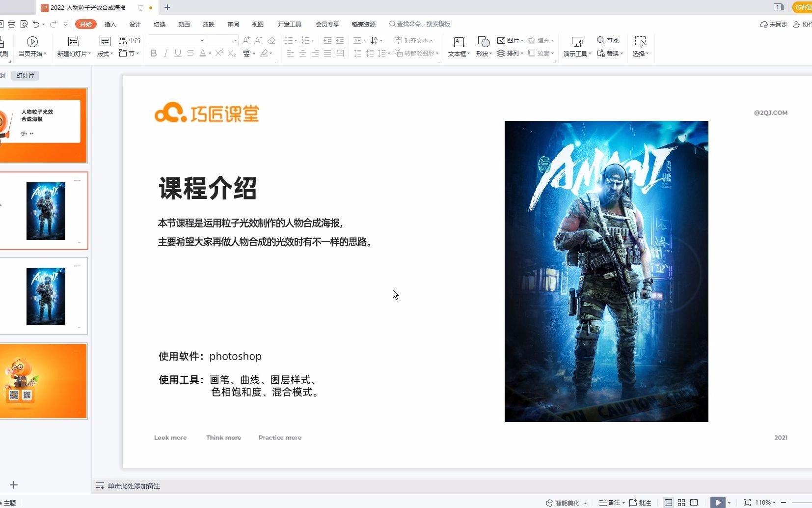Decrease font size with A- icon
The height and width of the screenshot is (508, 812).
point(258,40)
